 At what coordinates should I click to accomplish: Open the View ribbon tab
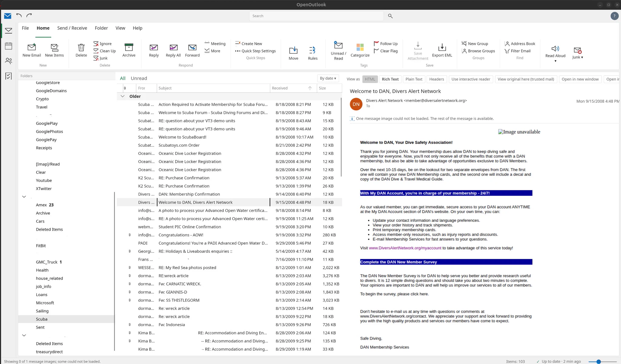pos(120,28)
